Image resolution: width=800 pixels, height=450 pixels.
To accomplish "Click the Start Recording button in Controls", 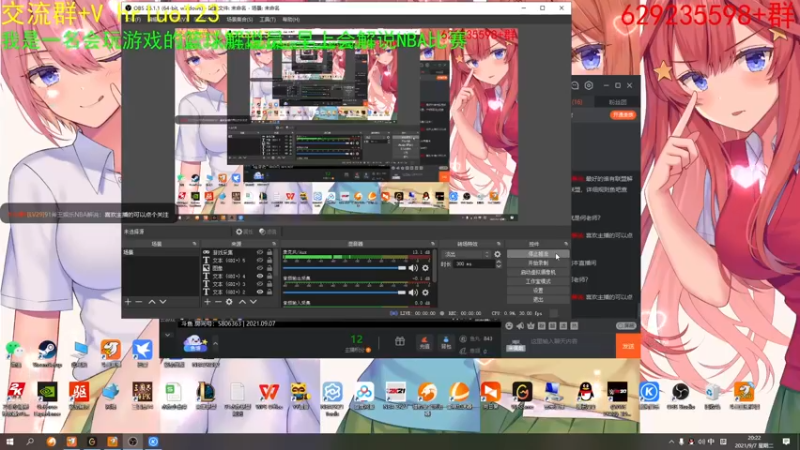I will coord(538,263).
